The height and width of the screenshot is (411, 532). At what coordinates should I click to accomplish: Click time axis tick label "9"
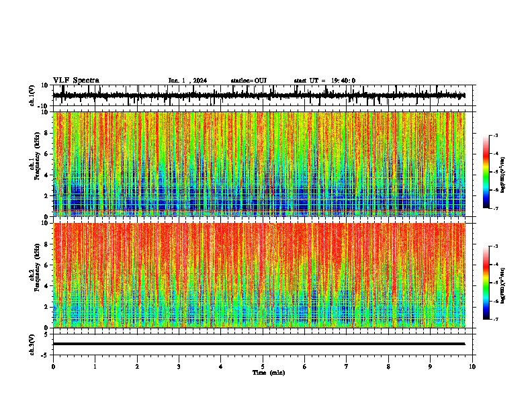pyautogui.click(x=430, y=367)
